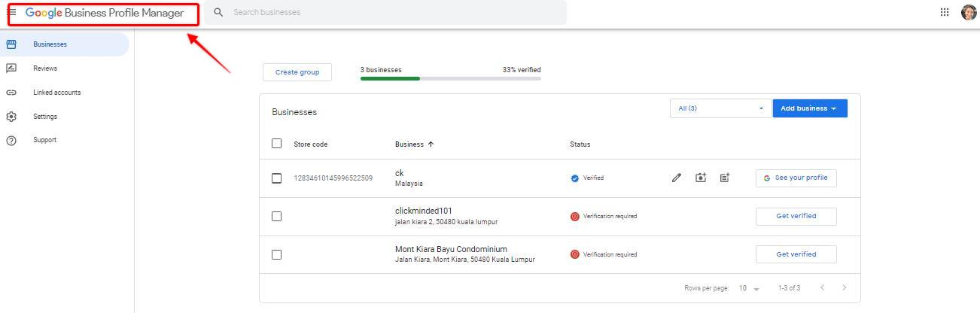Open the rows per page dropdown
980x313 pixels.
click(x=749, y=289)
